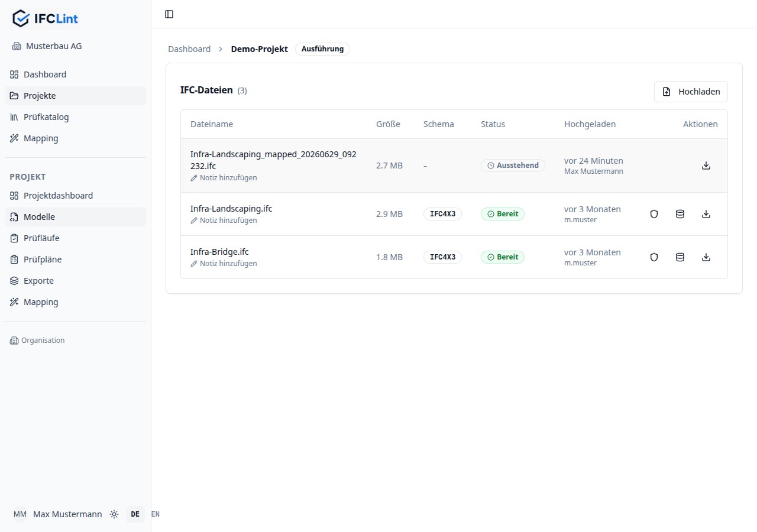Click the Bereit status badge for Infra-Landscaping.ifc
757x532 pixels.
503,214
